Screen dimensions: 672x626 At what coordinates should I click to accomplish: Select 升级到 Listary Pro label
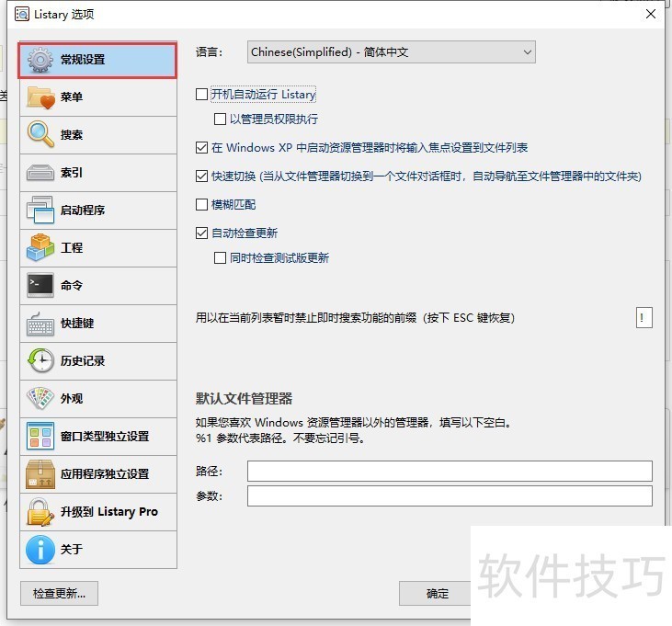pyautogui.click(x=109, y=512)
